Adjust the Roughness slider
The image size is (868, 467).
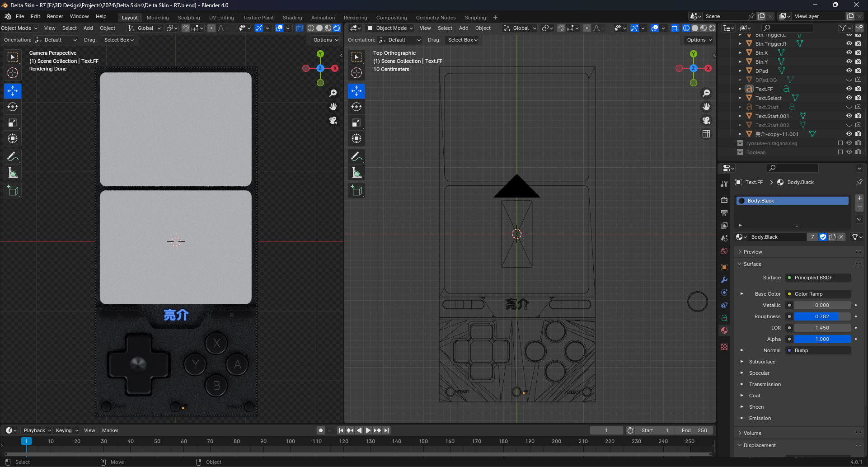821,316
